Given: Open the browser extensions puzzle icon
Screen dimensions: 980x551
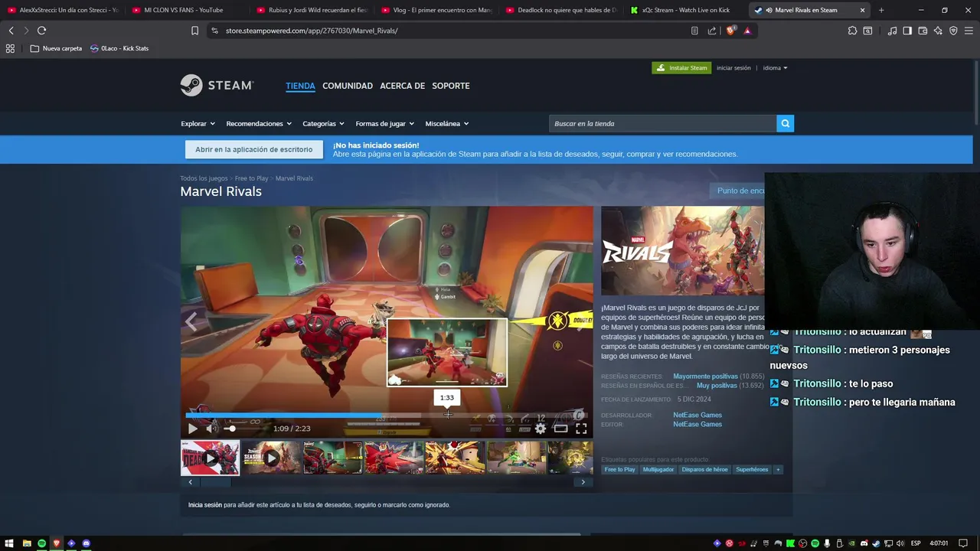Looking at the screenshot, I should [852, 31].
